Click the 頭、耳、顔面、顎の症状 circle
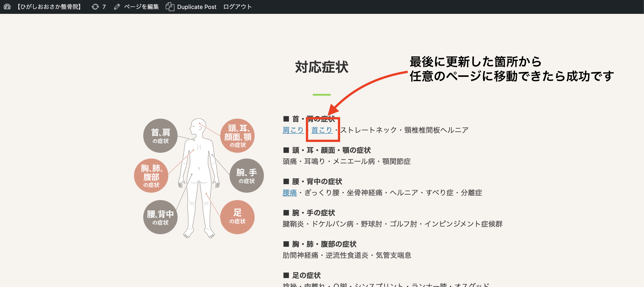Viewport: 644px width, 287px height. [x=237, y=136]
